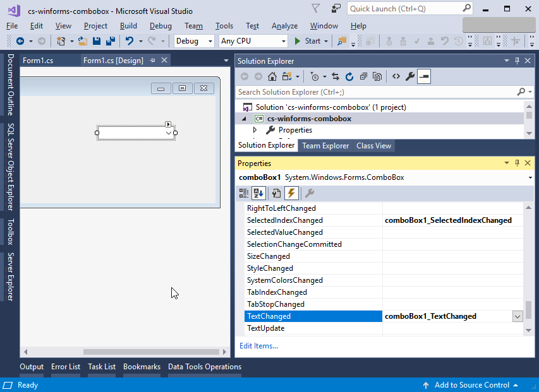This screenshot has height=392, width=539.
Task: Sort properties alphabetically in the Properties panel
Action: [258, 193]
